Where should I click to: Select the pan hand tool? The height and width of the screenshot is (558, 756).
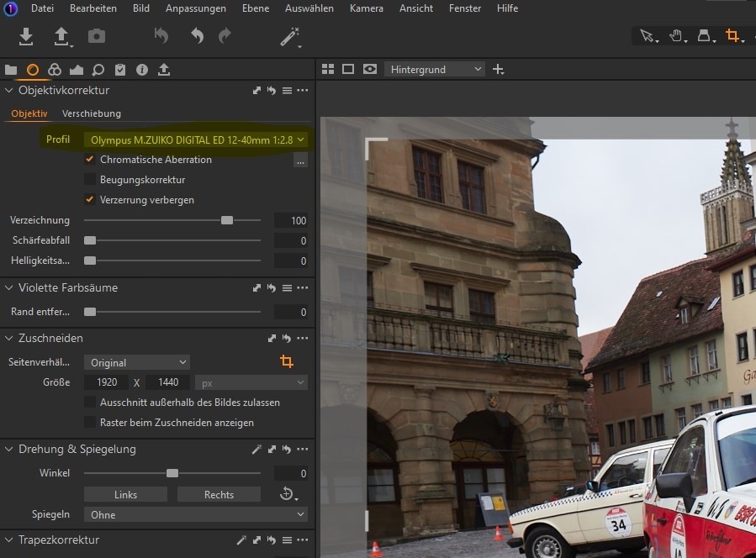pyautogui.click(x=675, y=36)
